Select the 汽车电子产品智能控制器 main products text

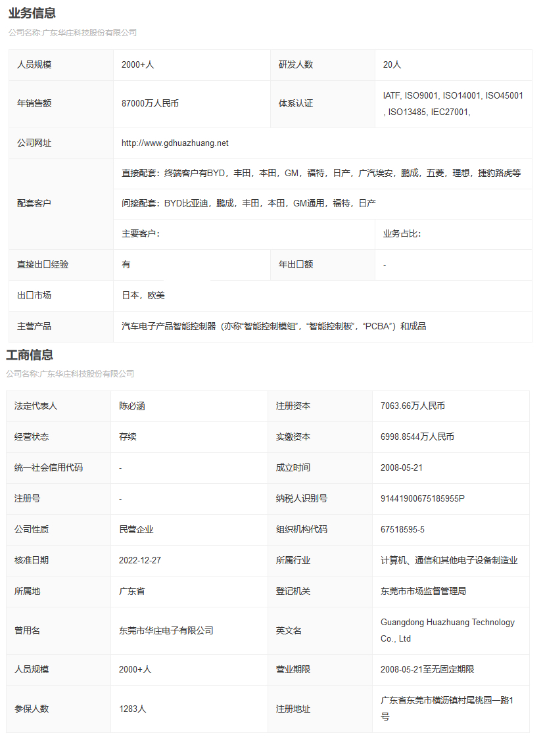tap(274, 327)
